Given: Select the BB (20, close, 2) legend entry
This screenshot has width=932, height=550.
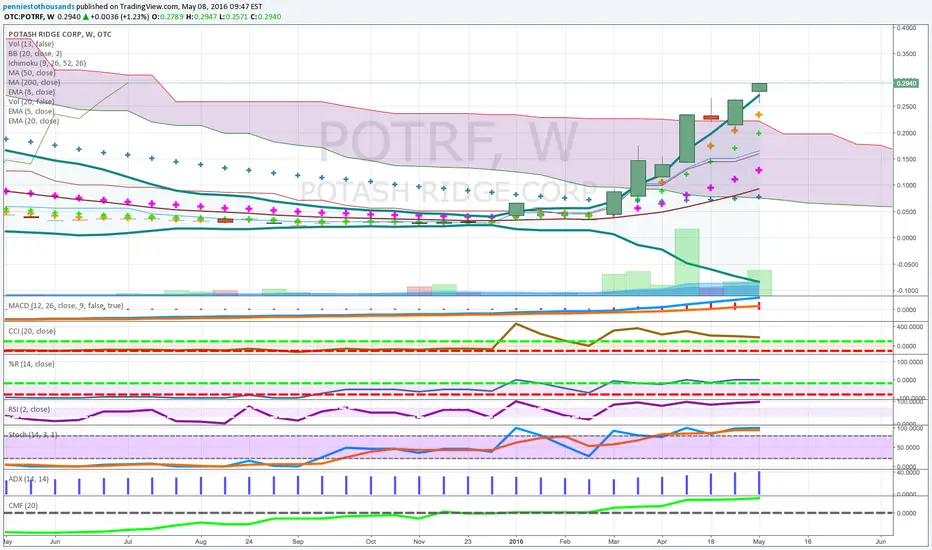Looking at the screenshot, I should tap(35, 54).
